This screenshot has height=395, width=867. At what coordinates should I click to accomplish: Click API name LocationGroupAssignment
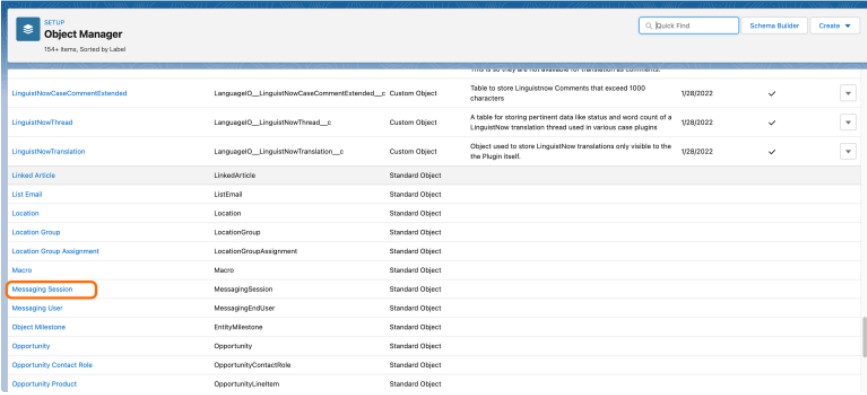255,251
